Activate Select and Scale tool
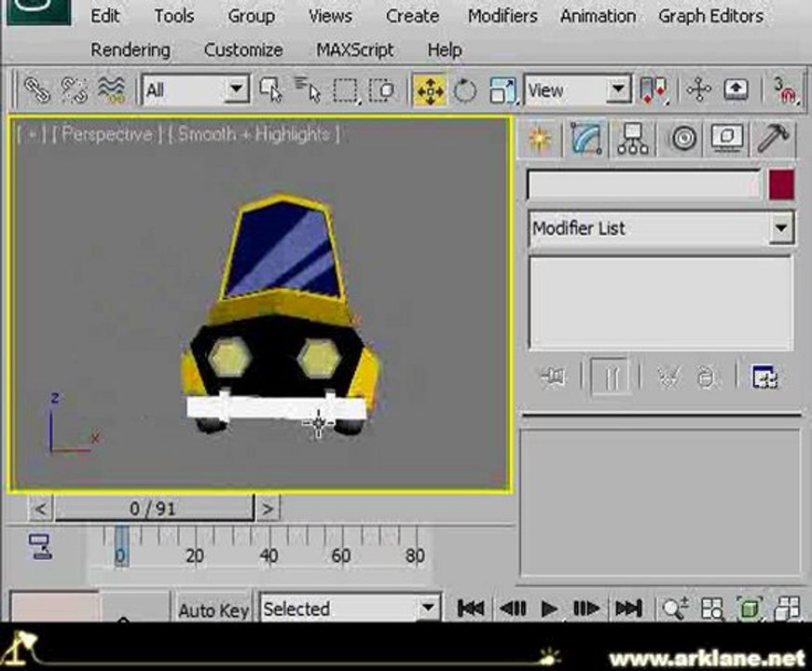Screen dimensions: 812x671 502,90
